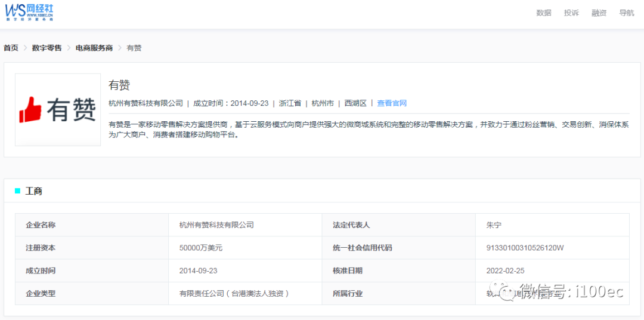Viewport: 644px width, 320px height.
Task: Go to 首页 in breadcrumb
Action: [x=11, y=48]
